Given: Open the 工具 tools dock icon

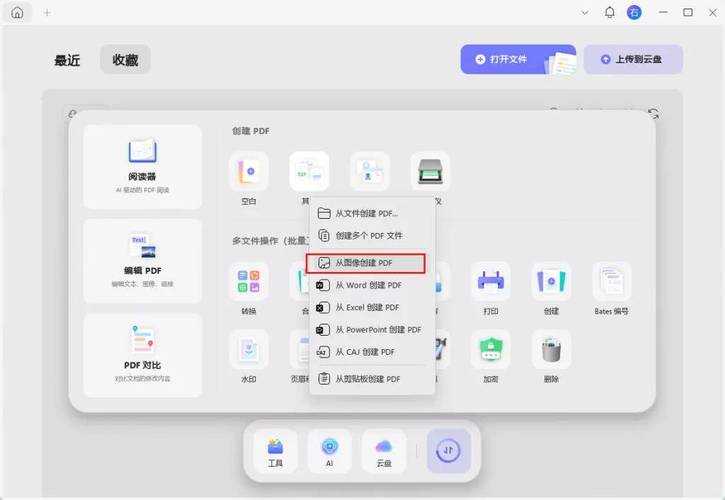Looking at the screenshot, I should pyautogui.click(x=275, y=450).
